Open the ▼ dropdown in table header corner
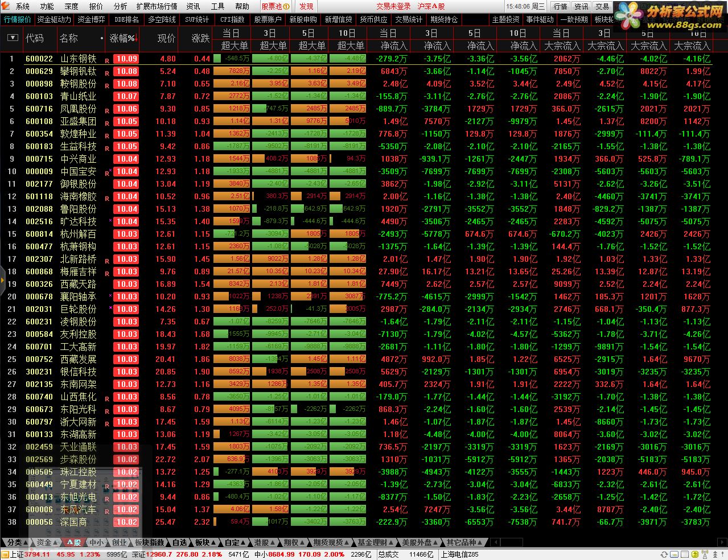Image resolution: width=728 pixels, height=560 pixels. click(13, 38)
